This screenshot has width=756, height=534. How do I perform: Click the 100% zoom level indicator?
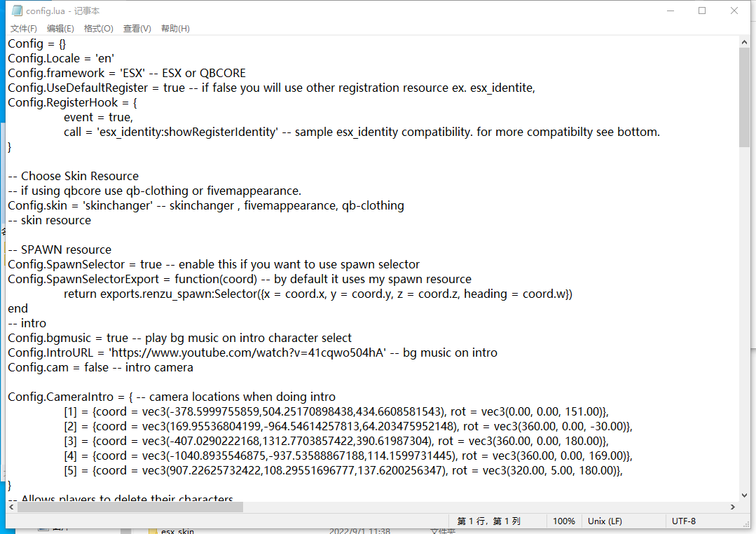tap(564, 521)
